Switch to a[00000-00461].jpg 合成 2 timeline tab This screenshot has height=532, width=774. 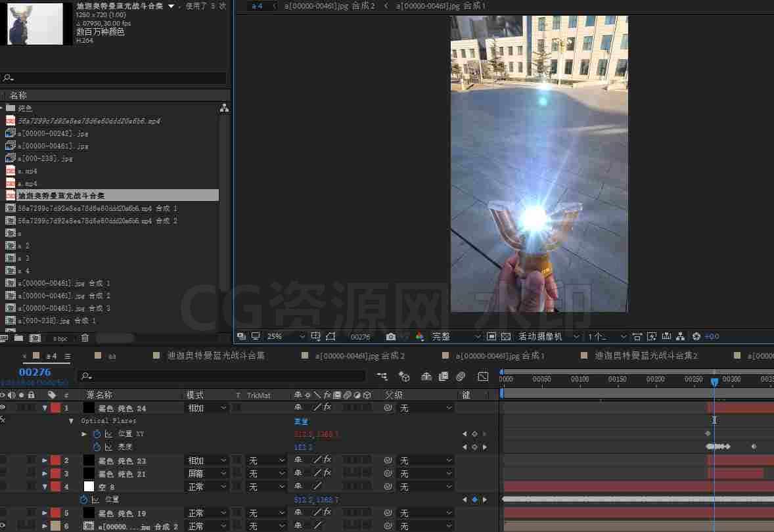[360, 355]
